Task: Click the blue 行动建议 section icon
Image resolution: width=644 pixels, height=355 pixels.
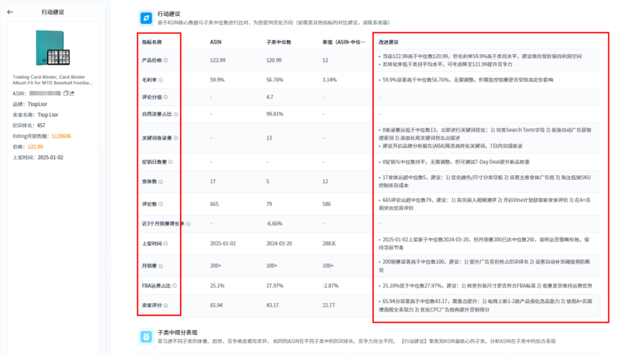Action: pyautogui.click(x=146, y=18)
